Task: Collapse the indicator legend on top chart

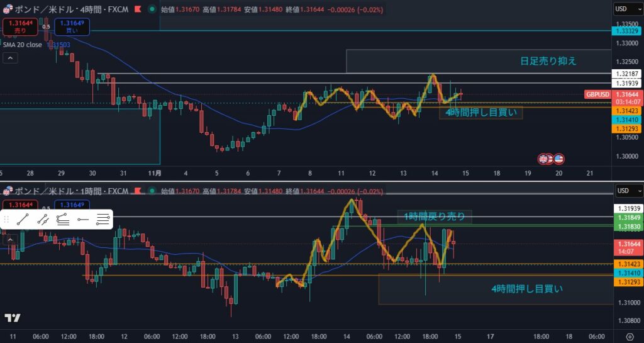Action: 10,58
